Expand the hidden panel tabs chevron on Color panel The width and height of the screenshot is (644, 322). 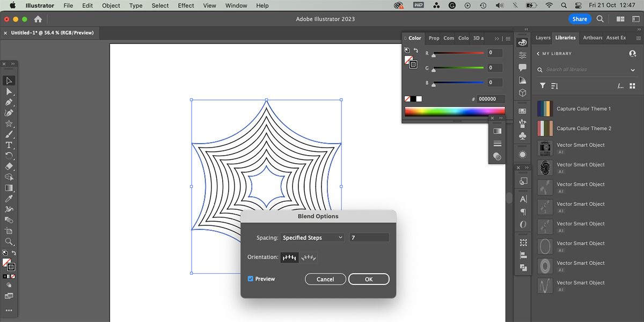coord(497,38)
